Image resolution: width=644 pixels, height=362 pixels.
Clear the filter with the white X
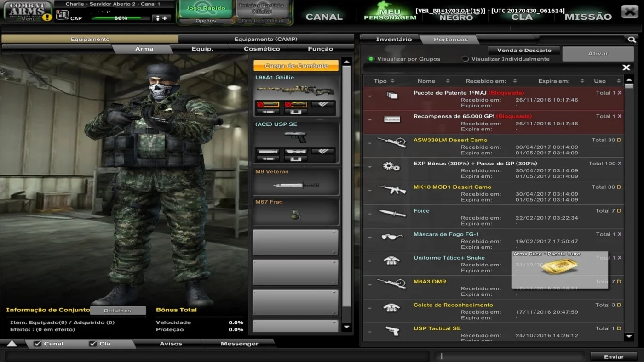pyautogui.click(x=626, y=68)
